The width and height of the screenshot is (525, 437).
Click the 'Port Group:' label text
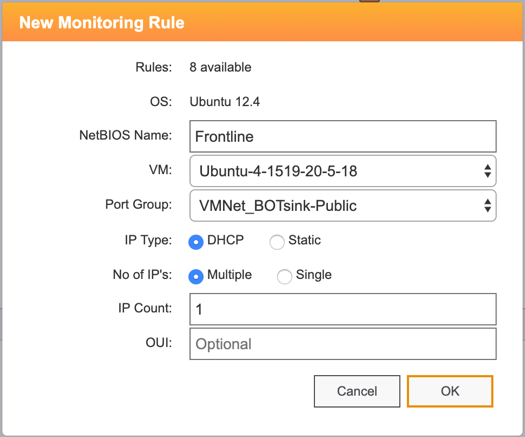pos(139,204)
